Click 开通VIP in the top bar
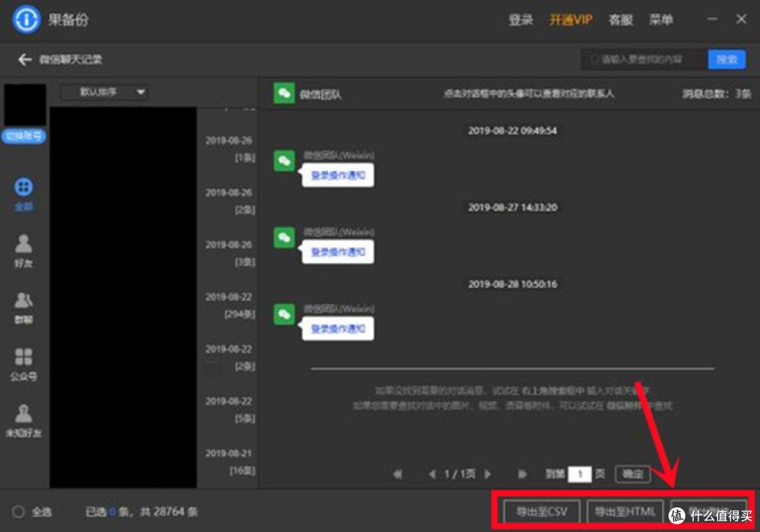 [571, 20]
